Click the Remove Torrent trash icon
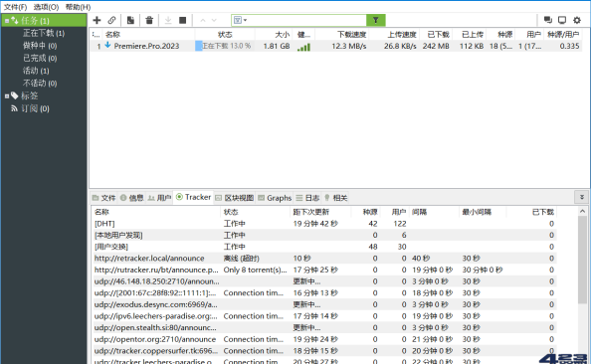This screenshot has width=591, height=364. pos(149,20)
